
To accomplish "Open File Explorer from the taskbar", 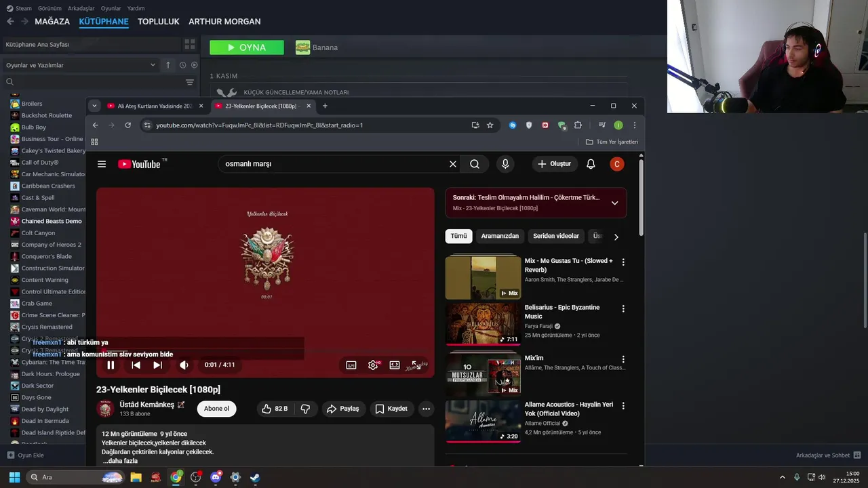I will point(136,477).
